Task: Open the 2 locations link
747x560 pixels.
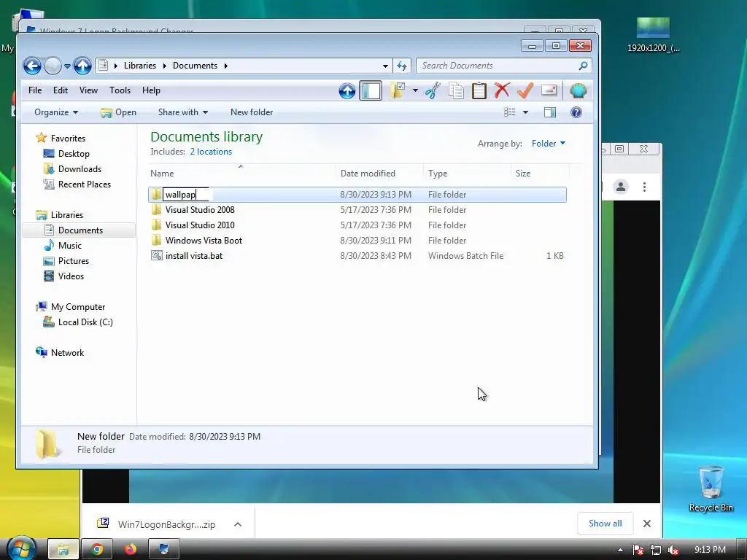Action: [x=211, y=152]
